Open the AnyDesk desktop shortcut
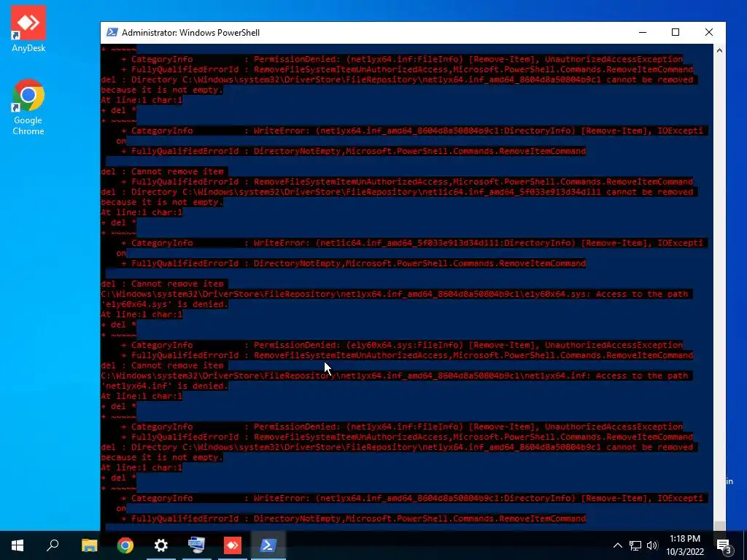 [28, 28]
